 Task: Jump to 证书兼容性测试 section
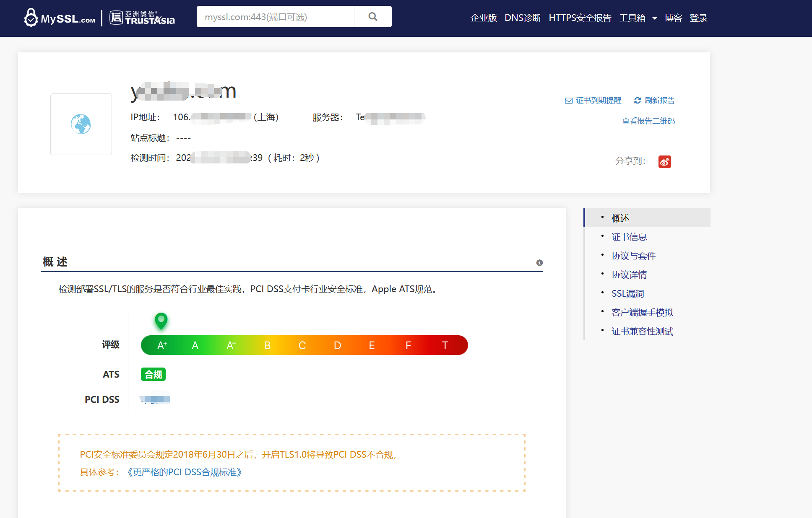click(642, 332)
